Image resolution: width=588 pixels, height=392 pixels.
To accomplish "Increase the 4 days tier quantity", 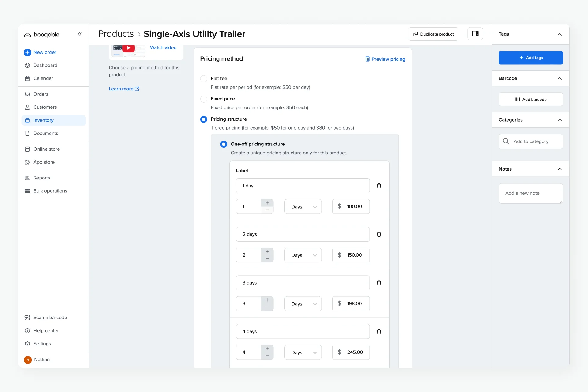I will tap(267, 349).
